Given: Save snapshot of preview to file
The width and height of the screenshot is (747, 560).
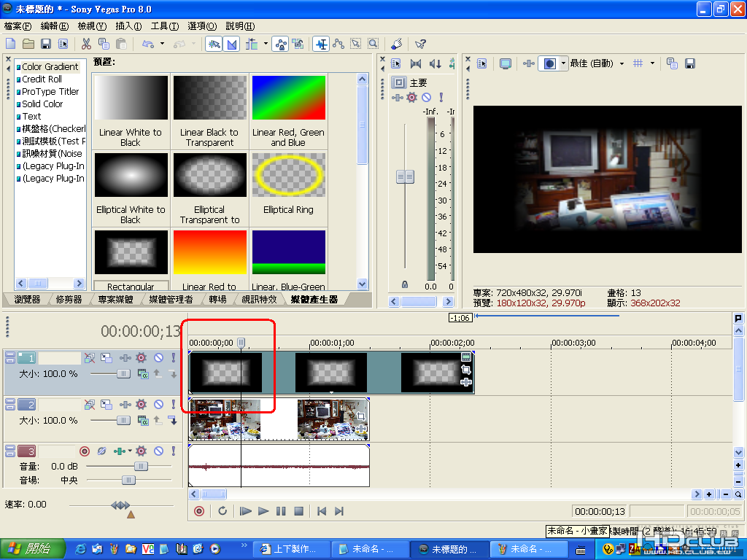Looking at the screenshot, I should 689,63.
